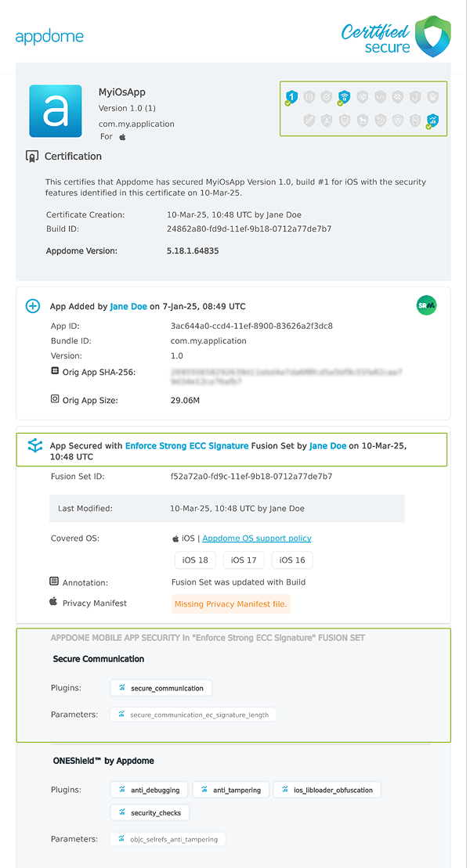Click the Enforce Strong ECC Signature link
470x868 pixels.
(x=186, y=445)
